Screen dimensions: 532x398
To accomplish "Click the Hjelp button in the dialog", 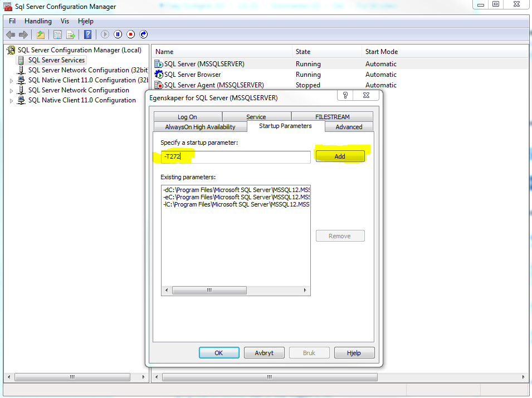I will [x=354, y=353].
